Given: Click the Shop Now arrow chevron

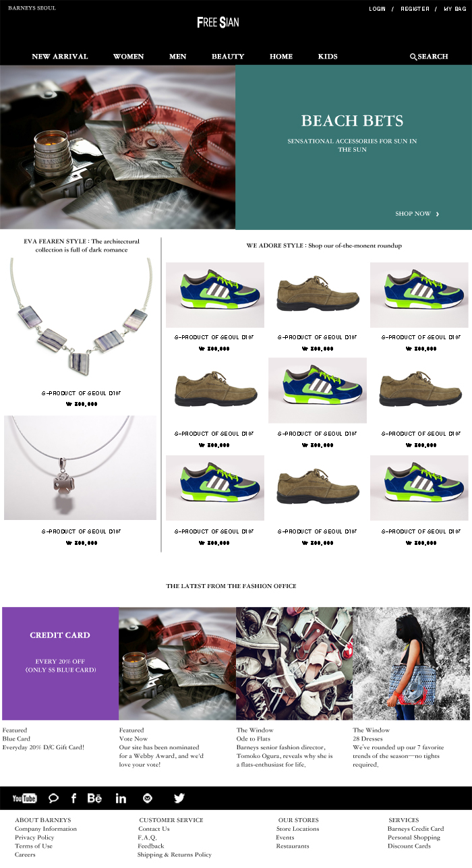Looking at the screenshot, I should pos(438,214).
